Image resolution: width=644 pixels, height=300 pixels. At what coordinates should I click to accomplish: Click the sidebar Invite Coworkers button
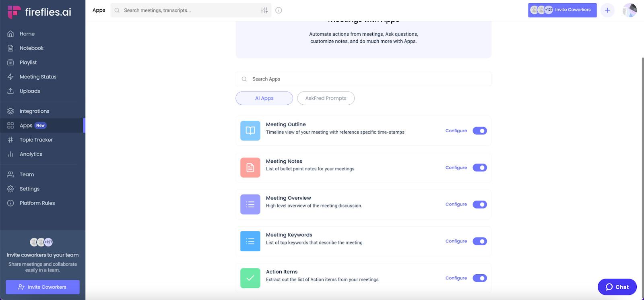pyautogui.click(x=43, y=287)
